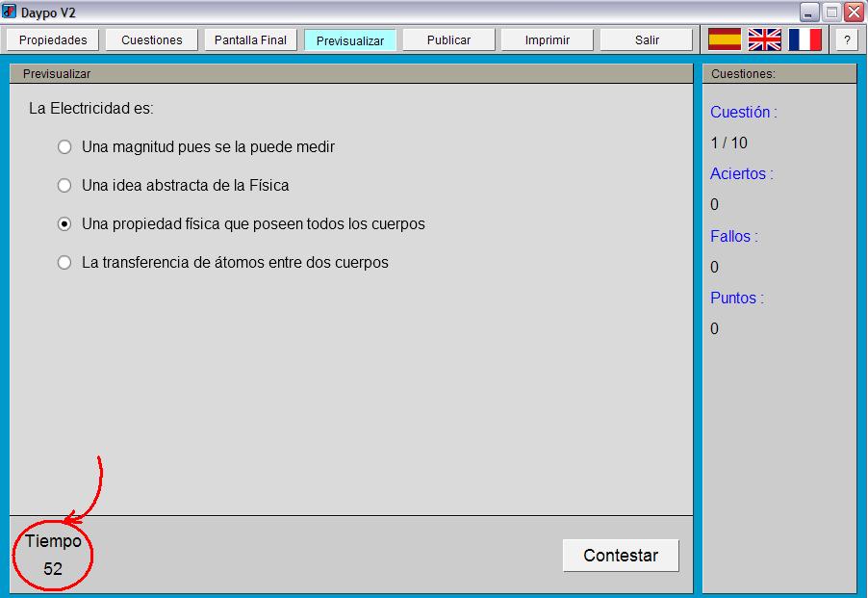Viewport: 868px width, 598px height.
Task: Switch language to French flag
Action: 805,39
